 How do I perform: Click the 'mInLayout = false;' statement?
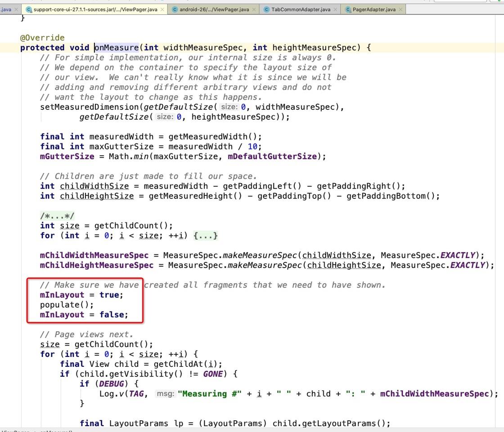point(84,315)
